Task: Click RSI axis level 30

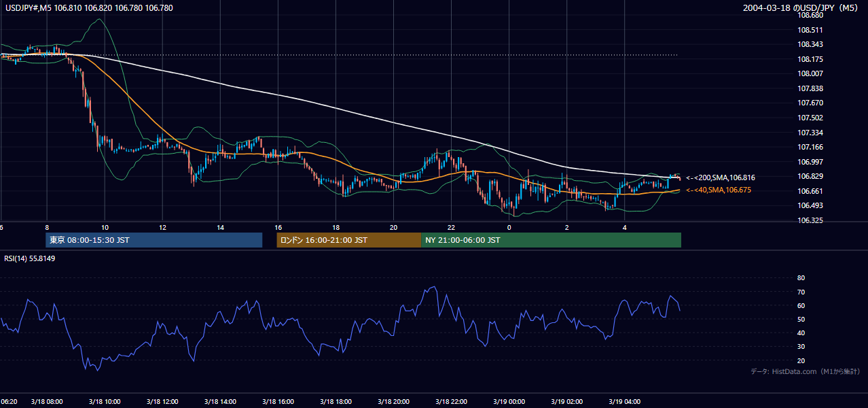Action: tap(801, 347)
